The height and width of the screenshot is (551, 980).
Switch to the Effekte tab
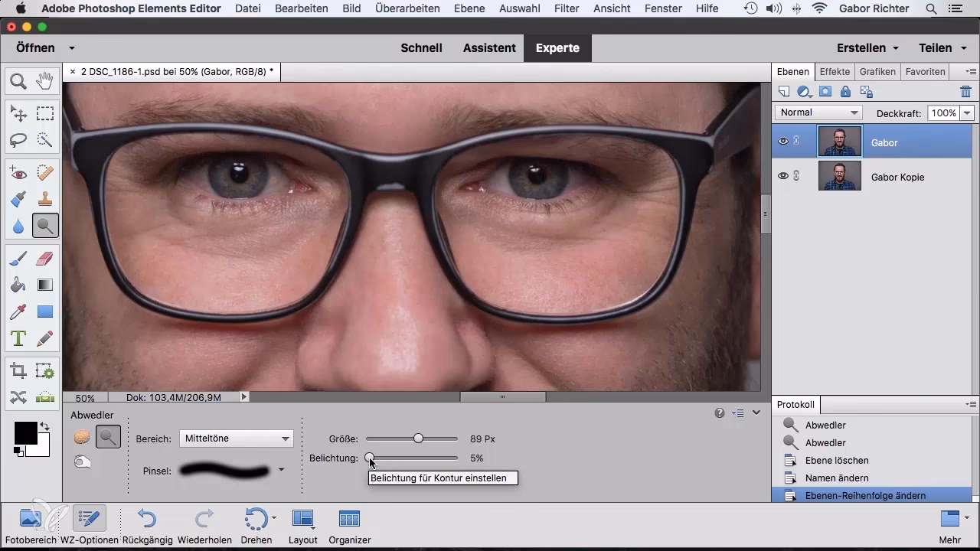point(834,71)
